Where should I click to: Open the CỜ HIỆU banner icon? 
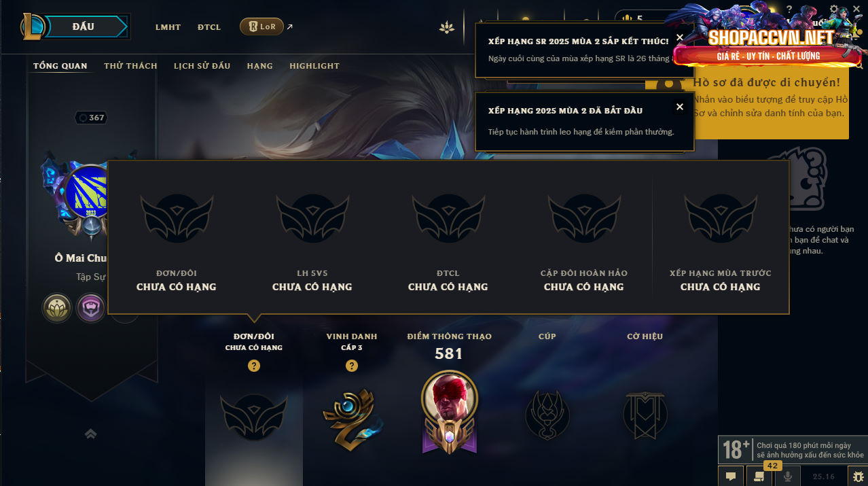click(x=645, y=414)
